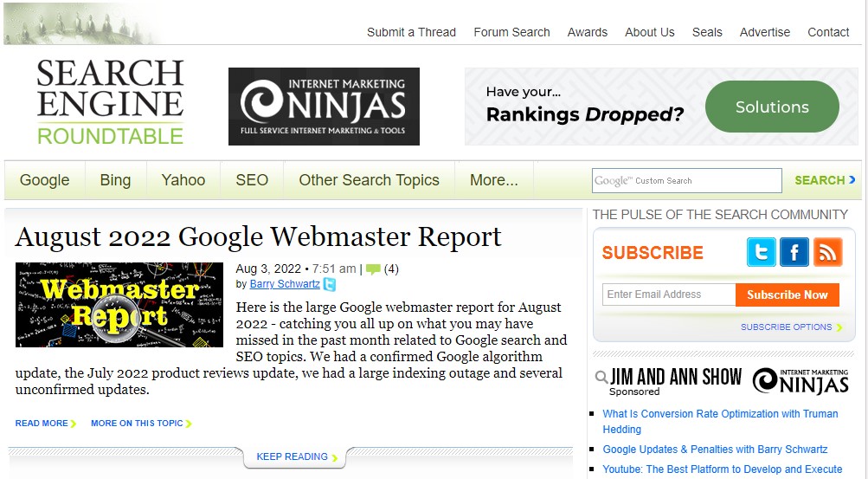
Task: Click the Twitter icon beside Barry Schwartz
Action: click(x=330, y=285)
